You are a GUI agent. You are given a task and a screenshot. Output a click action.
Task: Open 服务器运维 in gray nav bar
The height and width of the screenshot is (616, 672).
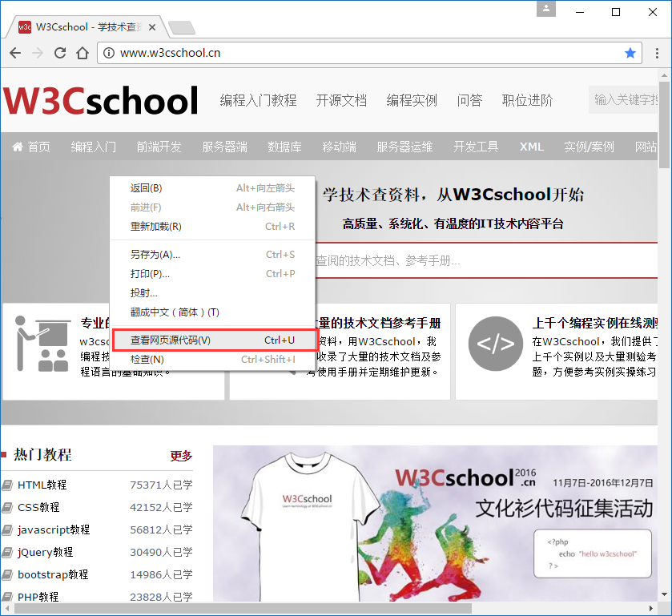pos(404,147)
